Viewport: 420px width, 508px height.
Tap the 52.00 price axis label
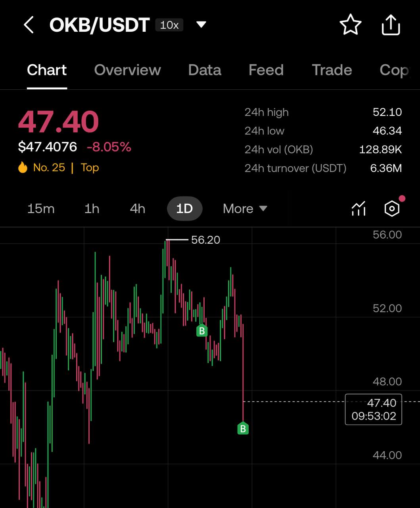pyautogui.click(x=387, y=308)
